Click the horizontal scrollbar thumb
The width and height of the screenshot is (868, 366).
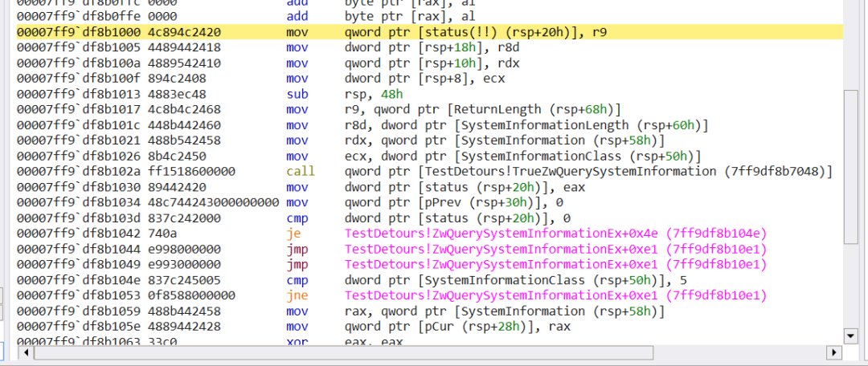coord(343,352)
